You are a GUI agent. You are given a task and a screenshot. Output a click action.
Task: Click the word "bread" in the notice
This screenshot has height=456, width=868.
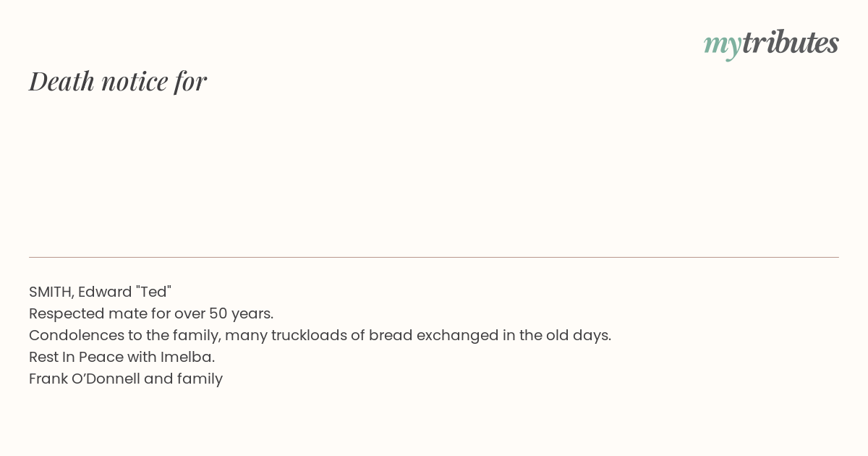(x=388, y=335)
